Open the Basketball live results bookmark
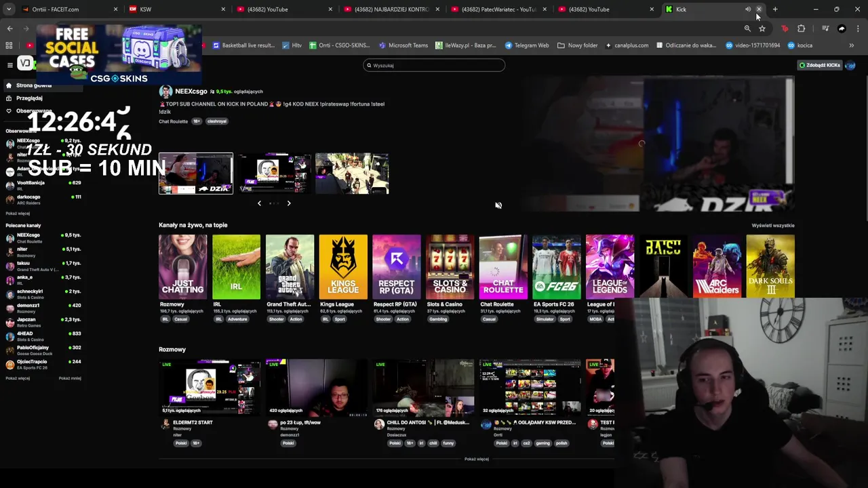868x488 pixels. coord(243,45)
